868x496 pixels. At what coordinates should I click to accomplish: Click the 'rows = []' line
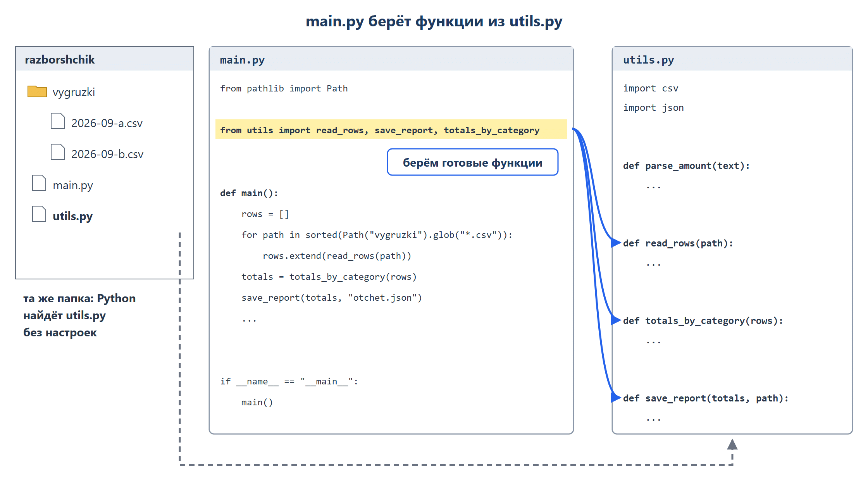point(265,214)
